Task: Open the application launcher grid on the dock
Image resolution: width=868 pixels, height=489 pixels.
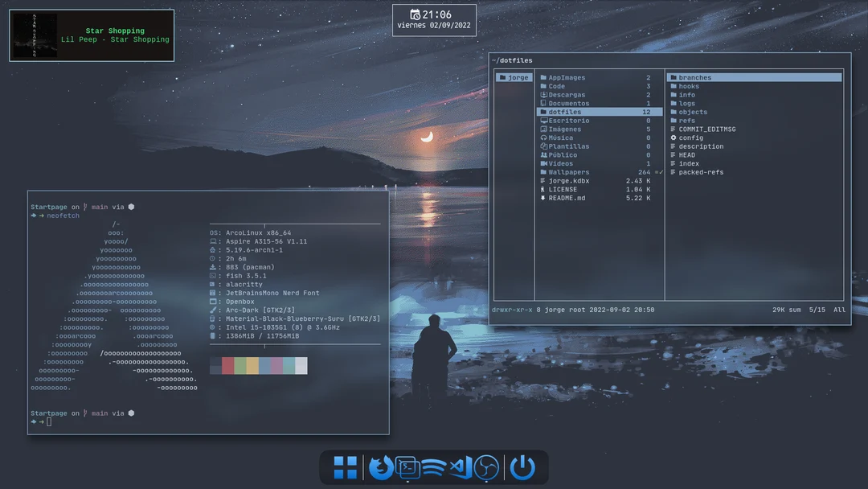Action: coord(345,466)
